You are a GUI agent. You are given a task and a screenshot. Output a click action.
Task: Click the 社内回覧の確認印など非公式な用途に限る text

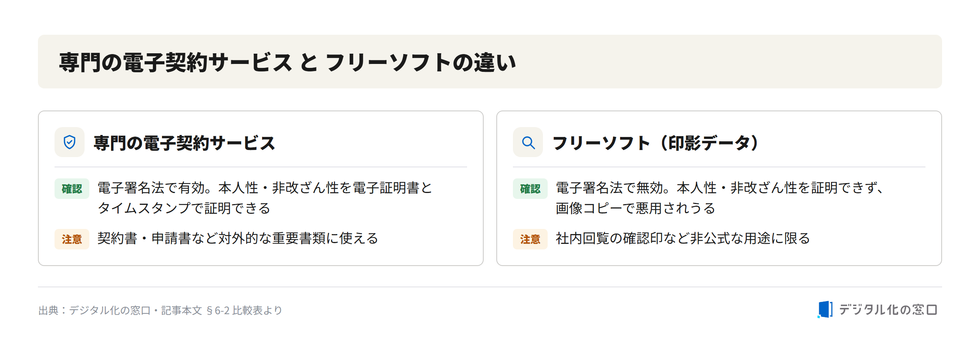pyautogui.click(x=683, y=238)
